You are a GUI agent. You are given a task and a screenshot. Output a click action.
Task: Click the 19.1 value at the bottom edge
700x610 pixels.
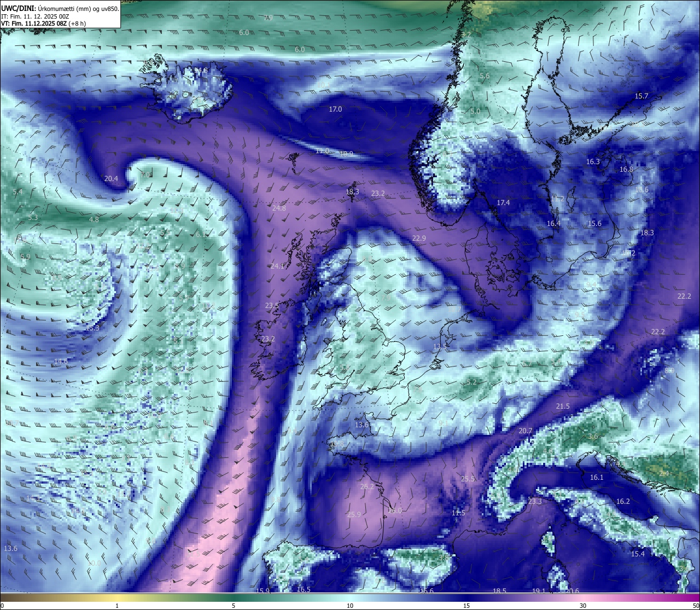click(539, 591)
